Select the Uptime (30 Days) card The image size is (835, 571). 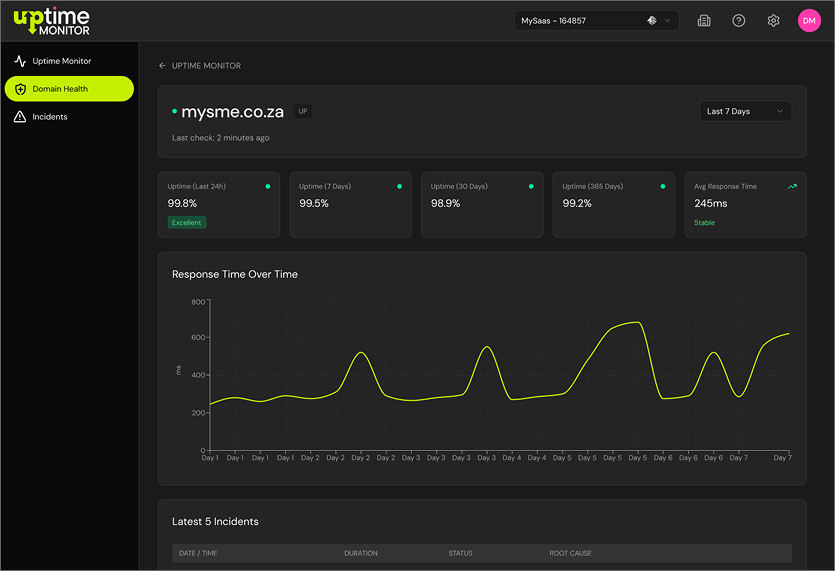point(482,205)
